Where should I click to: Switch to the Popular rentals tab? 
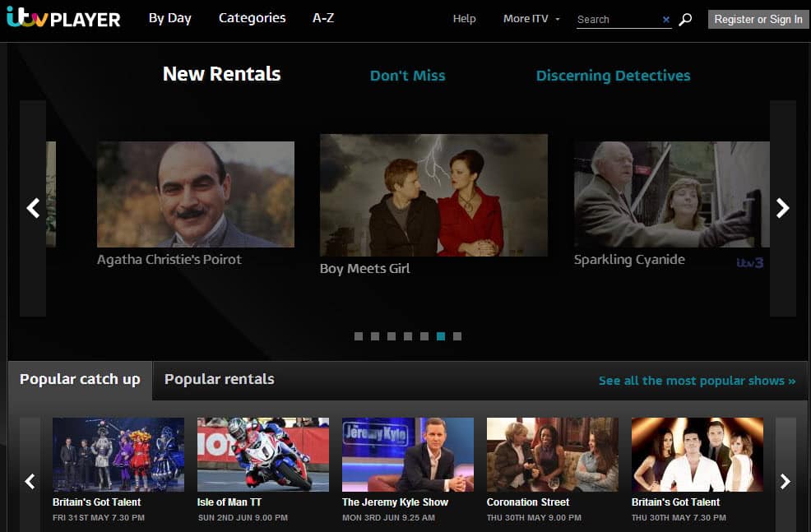(219, 379)
